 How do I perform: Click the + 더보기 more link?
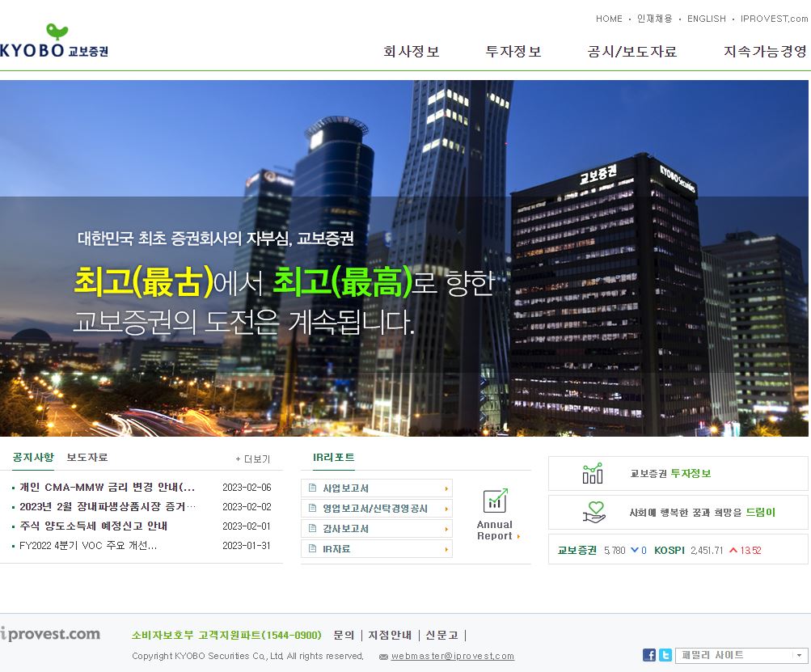tap(253, 459)
